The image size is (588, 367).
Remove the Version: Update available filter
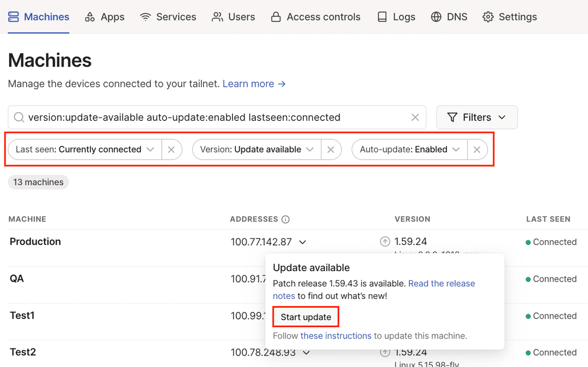331,149
